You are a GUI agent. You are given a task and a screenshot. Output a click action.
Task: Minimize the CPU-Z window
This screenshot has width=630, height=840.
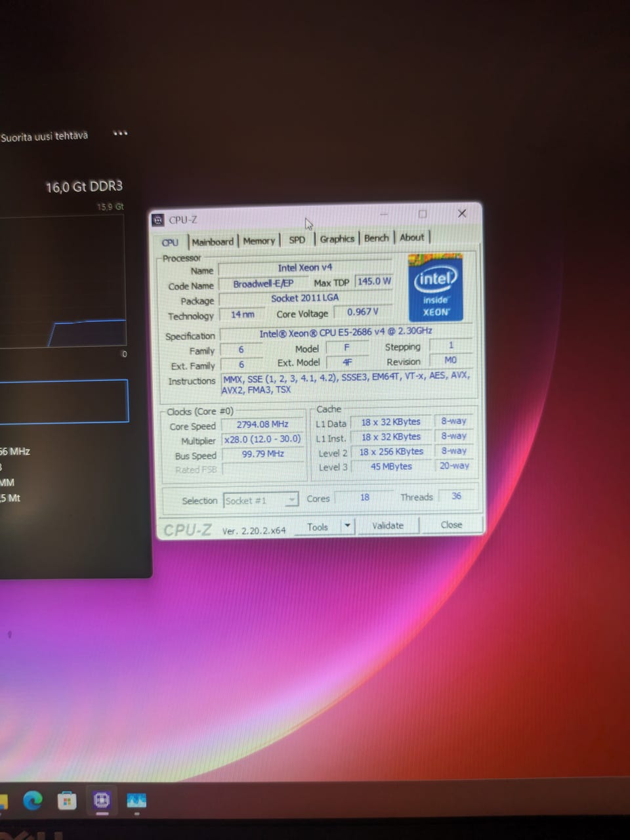(x=383, y=215)
